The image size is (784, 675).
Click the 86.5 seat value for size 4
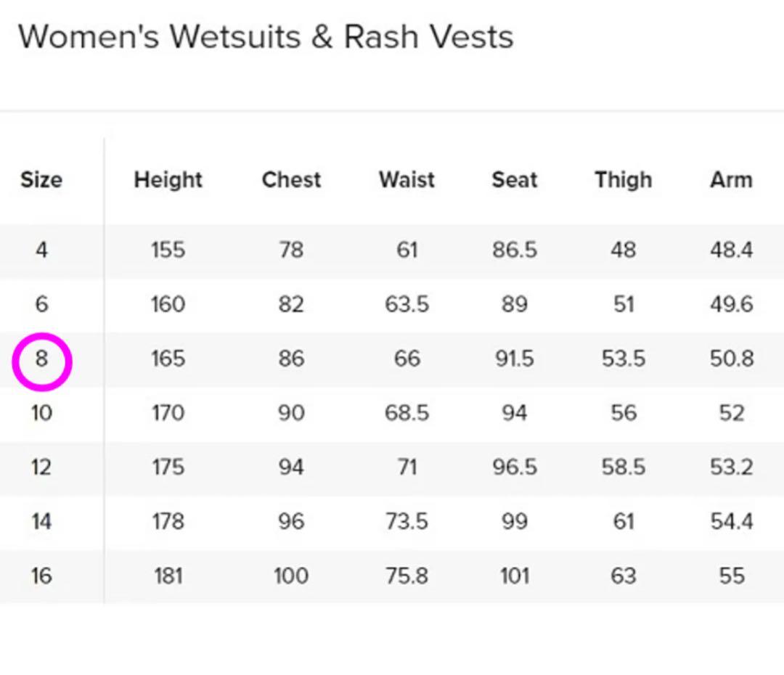[x=515, y=250]
